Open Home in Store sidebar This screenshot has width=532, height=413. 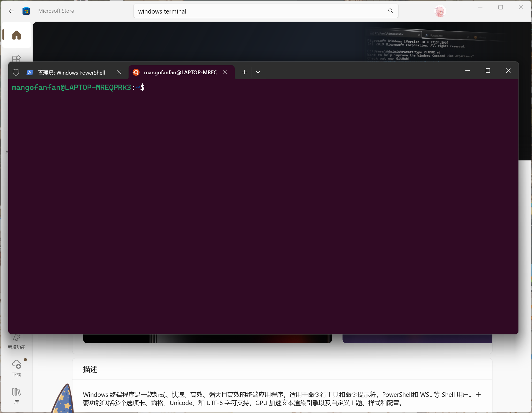[17, 35]
